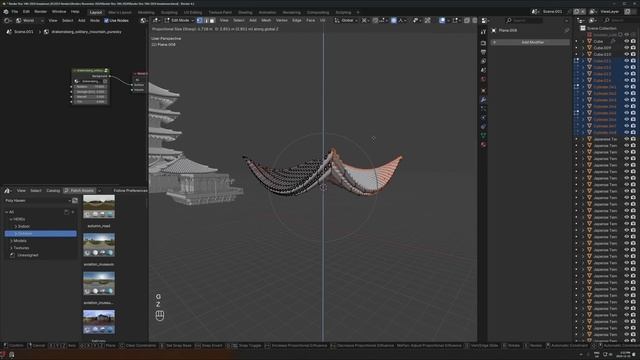The image size is (640, 360).
Task: Toggle X-ray mode in viewport header
Action: click(x=467, y=20)
